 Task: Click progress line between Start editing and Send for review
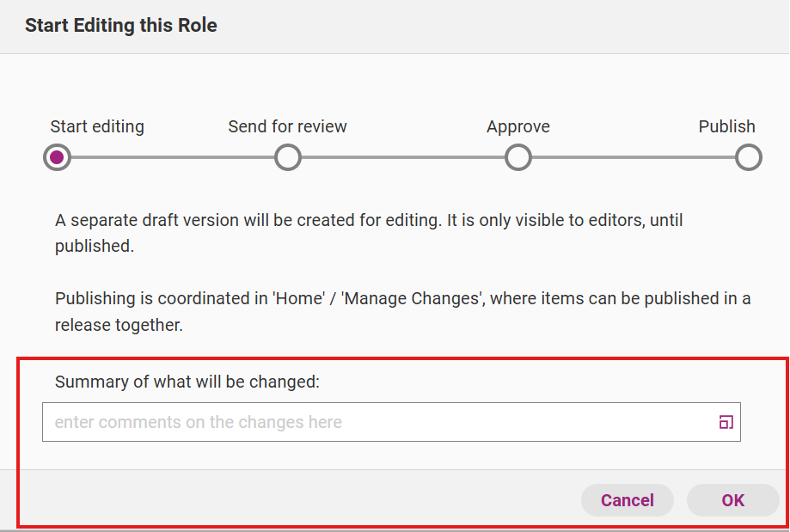tap(172, 157)
